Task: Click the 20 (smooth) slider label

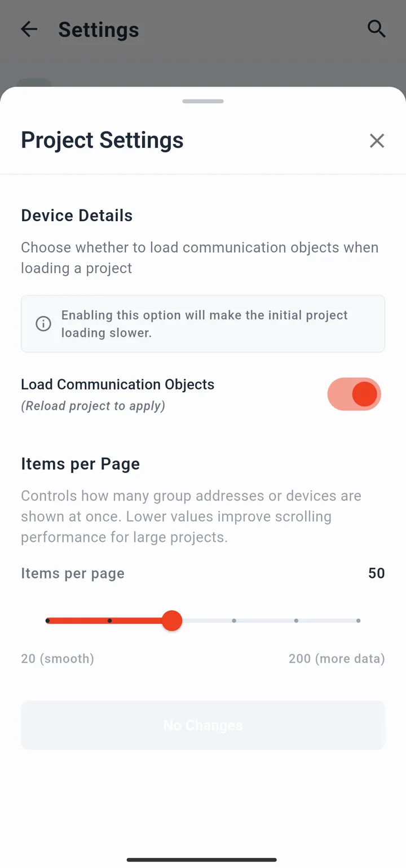Action: point(58,659)
